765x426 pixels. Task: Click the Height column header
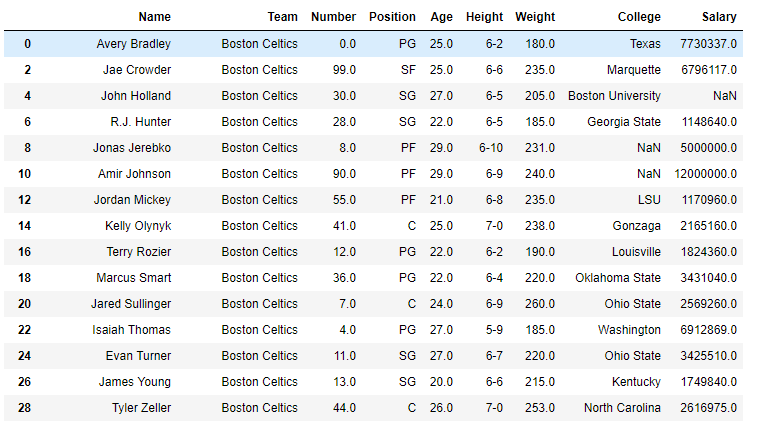click(x=484, y=17)
